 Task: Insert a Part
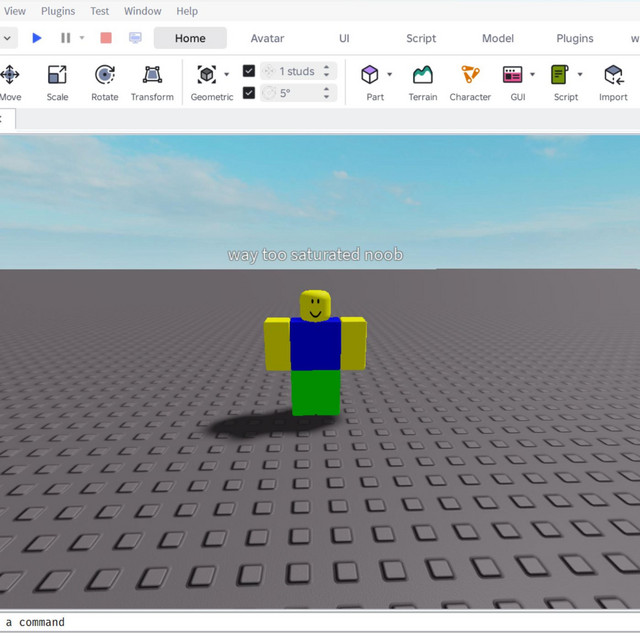[370, 75]
